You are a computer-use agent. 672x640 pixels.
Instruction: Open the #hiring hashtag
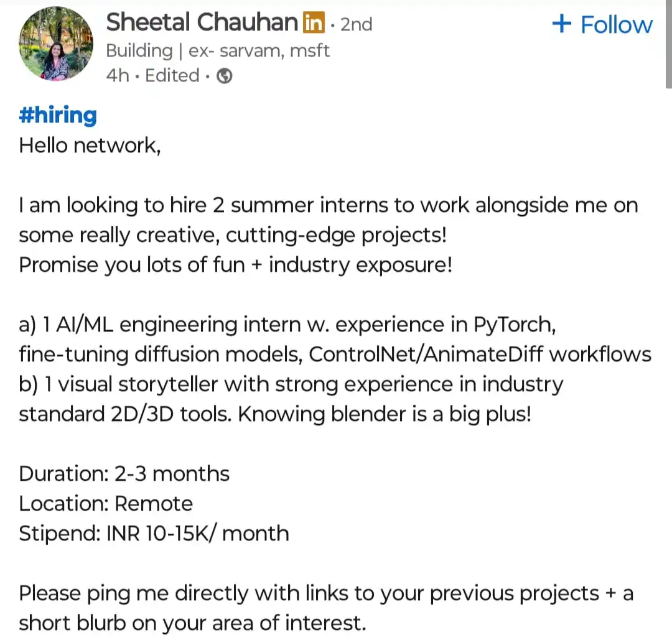(x=58, y=115)
